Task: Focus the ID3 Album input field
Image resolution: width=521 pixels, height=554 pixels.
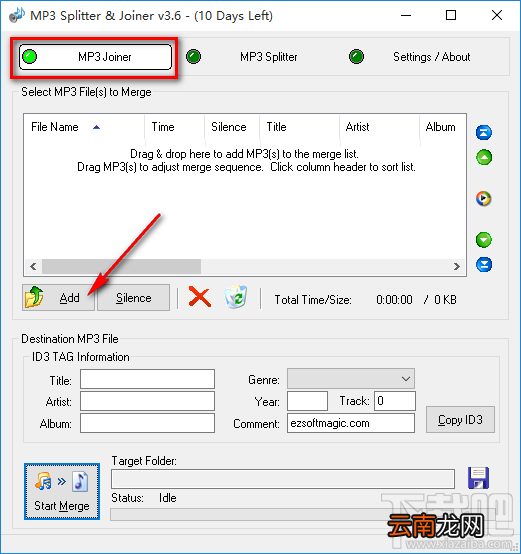Action: 147,423
